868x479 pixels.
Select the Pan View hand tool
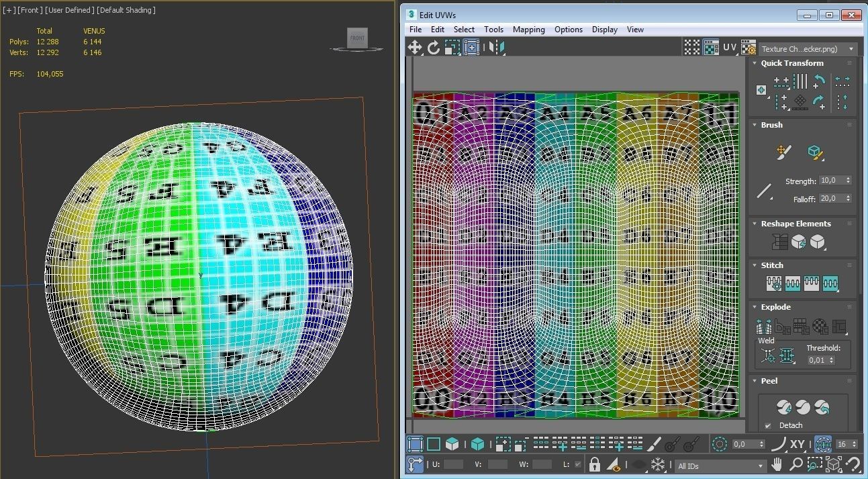(777, 464)
